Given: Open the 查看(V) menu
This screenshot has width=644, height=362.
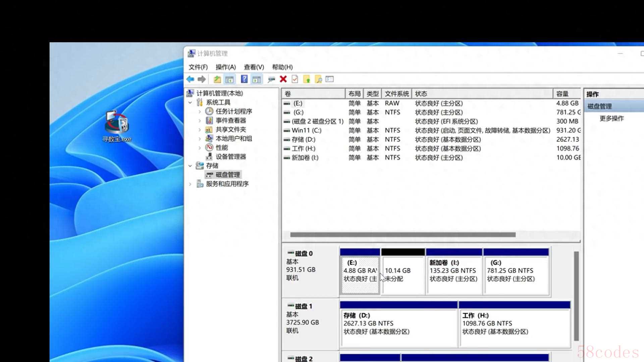Looking at the screenshot, I should 254,67.
